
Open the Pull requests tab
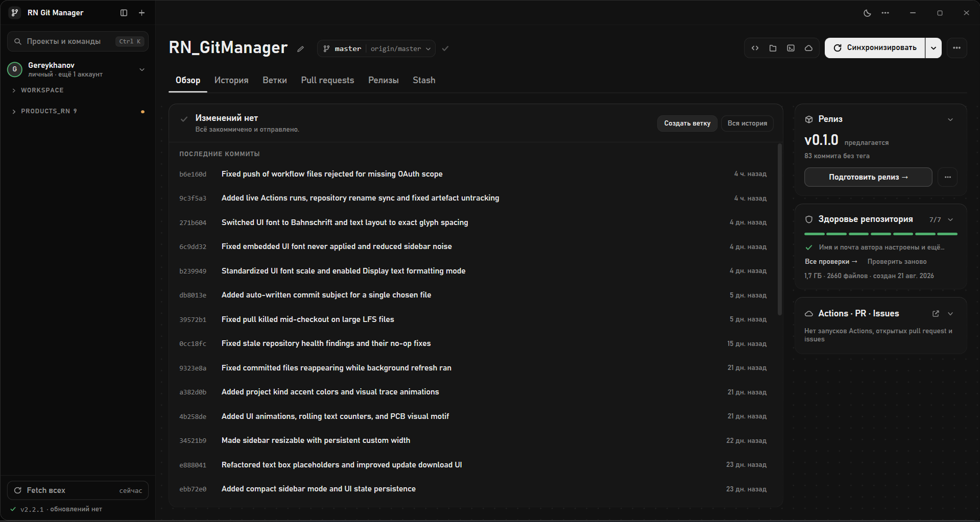click(x=327, y=80)
